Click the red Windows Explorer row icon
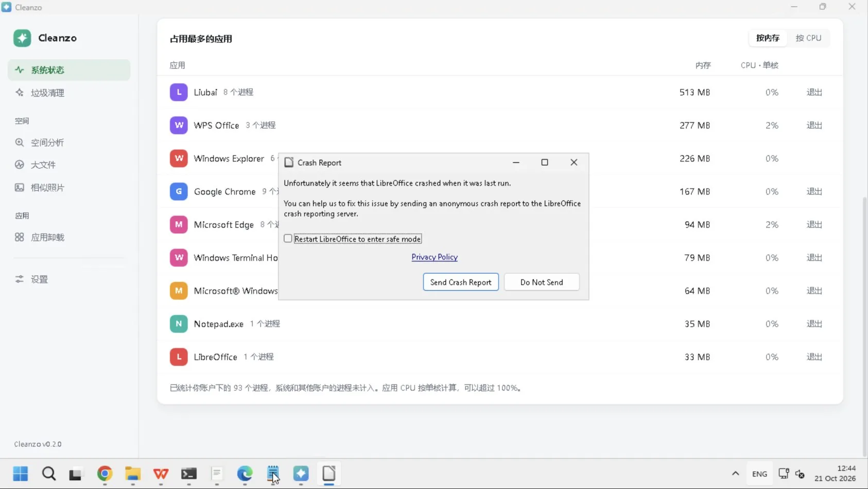868x489 pixels. pos(179,159)
